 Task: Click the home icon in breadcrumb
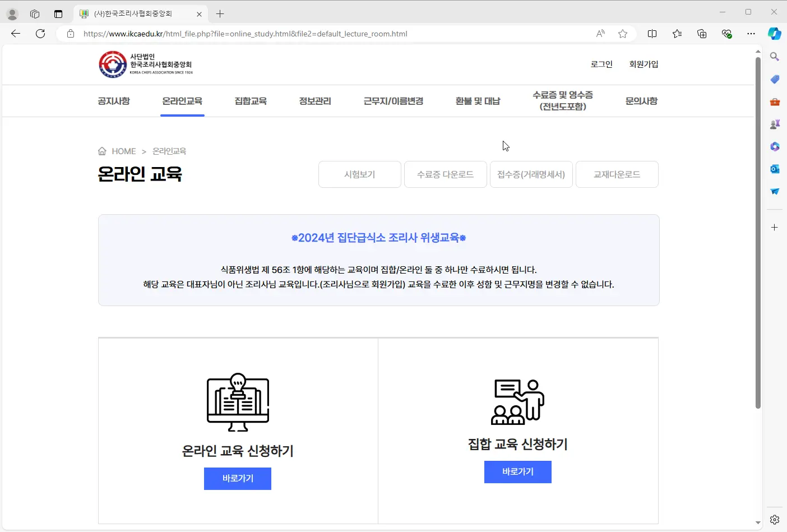coord(102,151)
